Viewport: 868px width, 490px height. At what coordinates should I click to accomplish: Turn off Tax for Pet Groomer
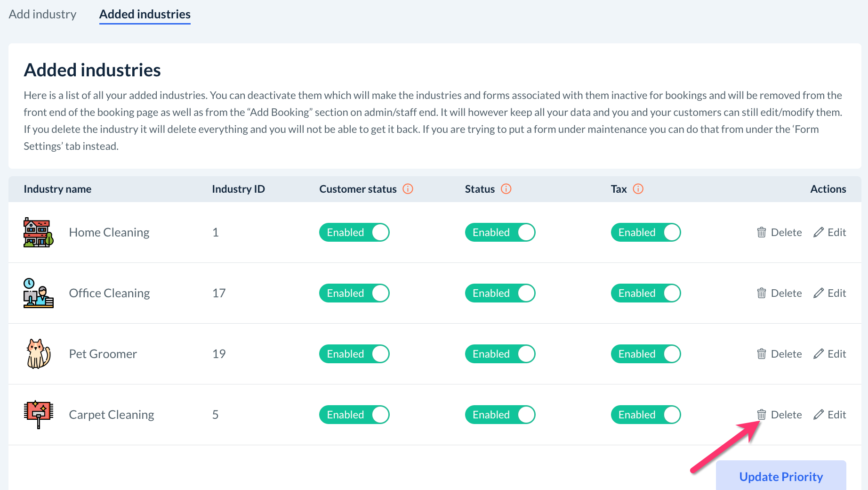tap(646, 354)
